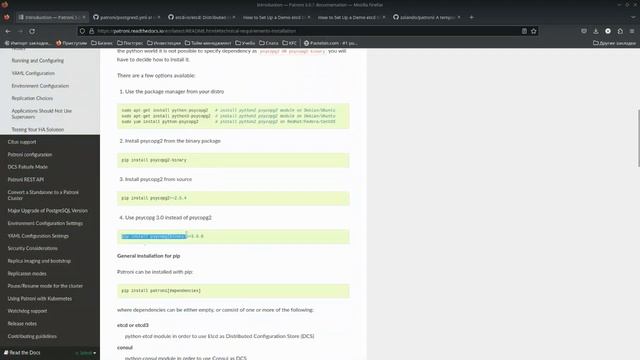Open Using Patroni with Kubernetes in sidebar
The width and height of the screenshot is (640, 360).
[x=40, y=298]
